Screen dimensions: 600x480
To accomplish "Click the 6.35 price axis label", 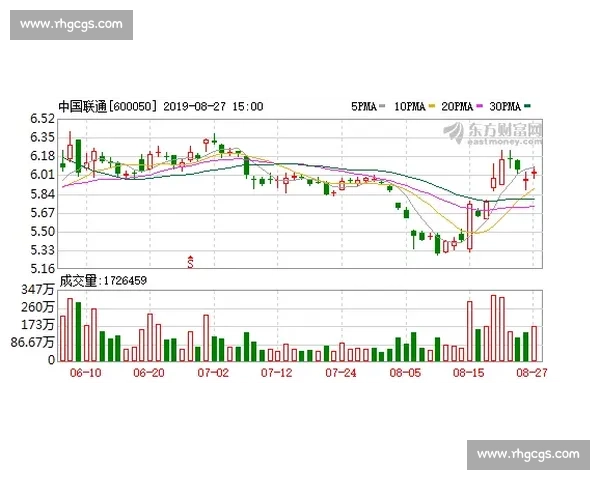I will click(42, 137).
